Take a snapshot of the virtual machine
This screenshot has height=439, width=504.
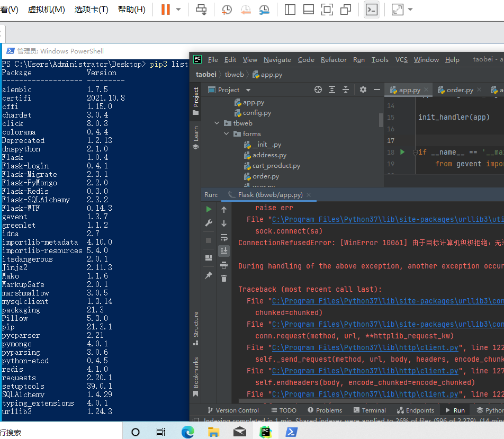227,10
